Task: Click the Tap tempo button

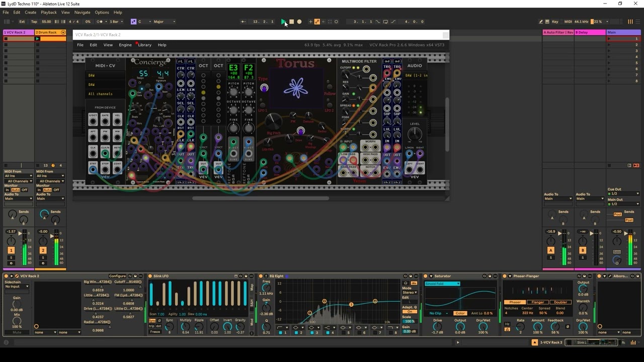Action: click(34, 22)
